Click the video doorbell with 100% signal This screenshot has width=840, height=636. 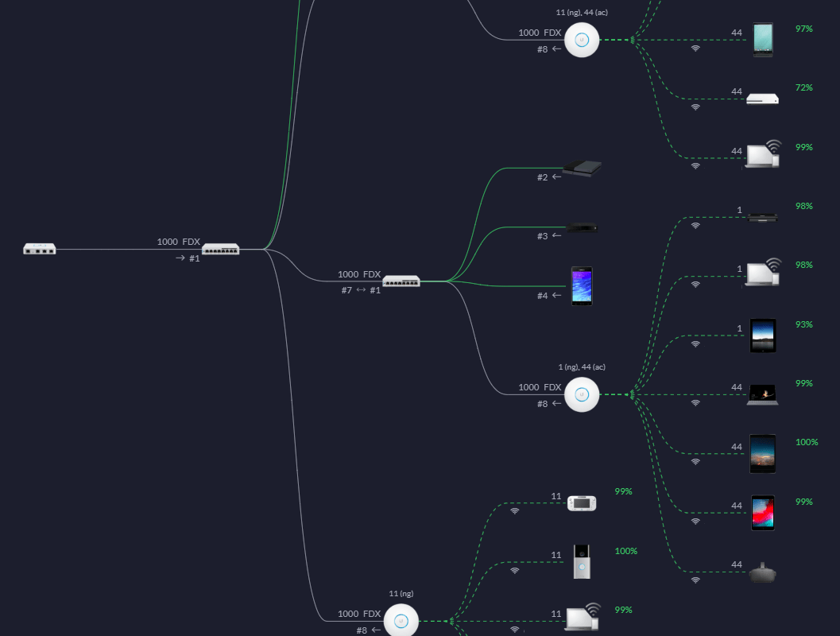(582, 561)
